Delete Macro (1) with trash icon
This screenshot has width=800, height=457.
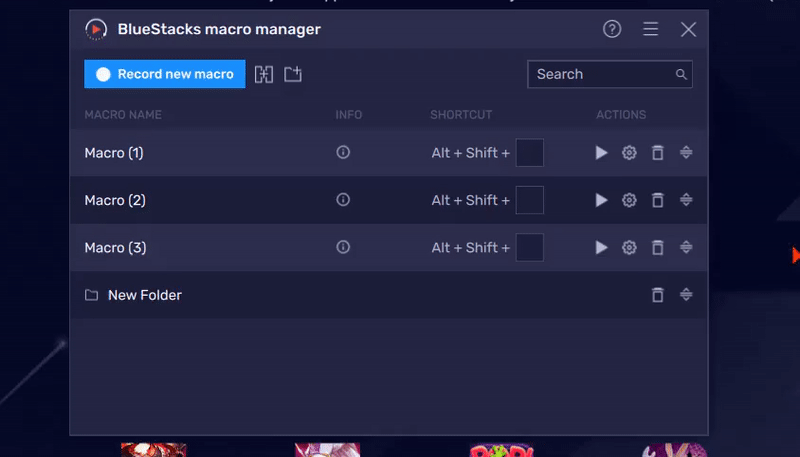coord(658,153)
